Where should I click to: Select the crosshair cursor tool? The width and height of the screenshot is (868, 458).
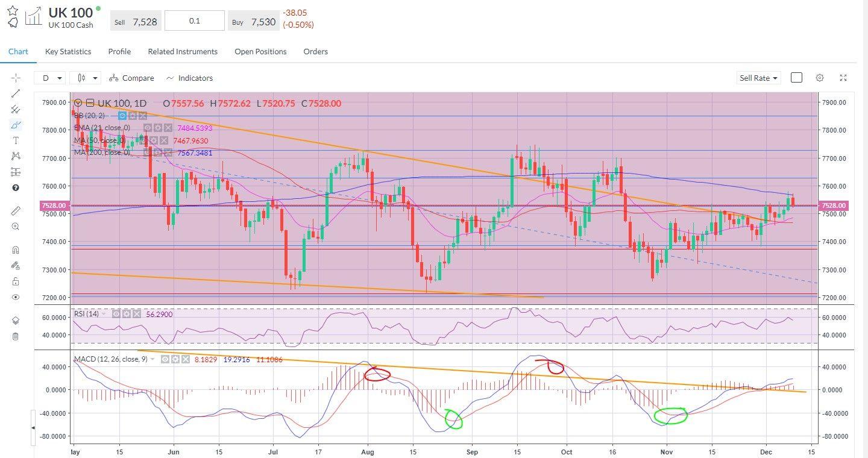coord(16,78)
